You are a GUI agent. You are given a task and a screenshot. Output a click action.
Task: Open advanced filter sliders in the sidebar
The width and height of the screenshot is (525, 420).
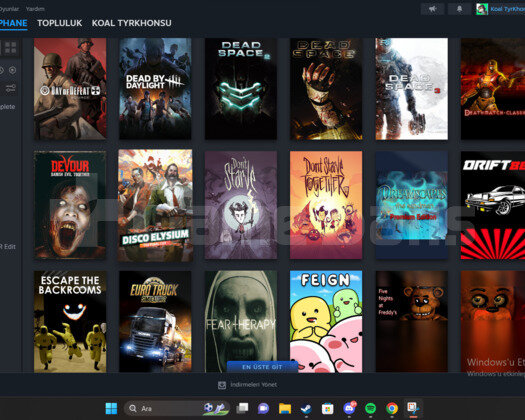(10, 88)
